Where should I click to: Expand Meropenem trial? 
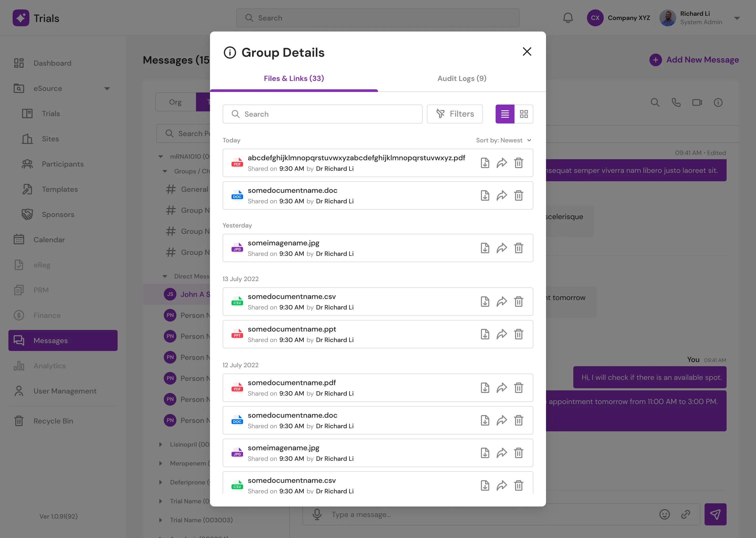pyautogui.click(x=161, y=463)
